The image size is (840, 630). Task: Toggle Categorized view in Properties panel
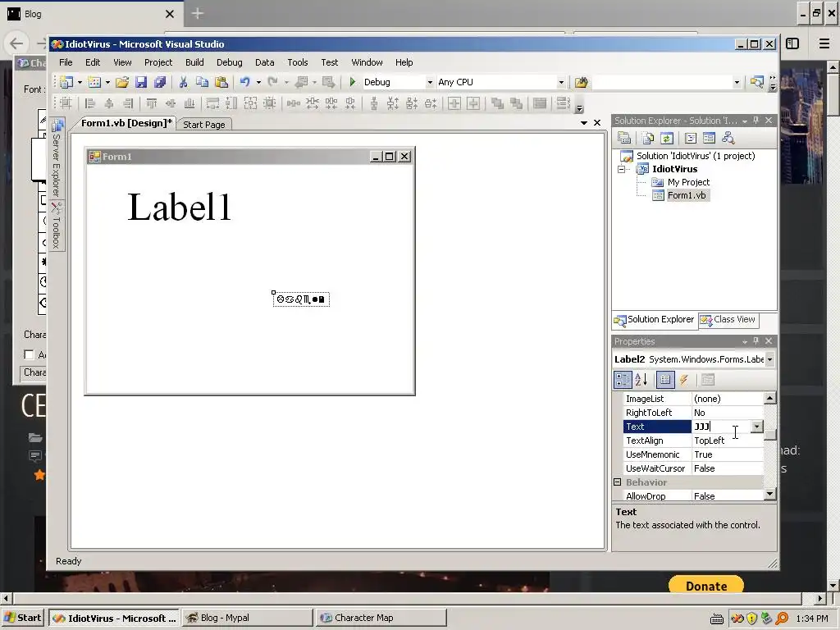(623, 380)
